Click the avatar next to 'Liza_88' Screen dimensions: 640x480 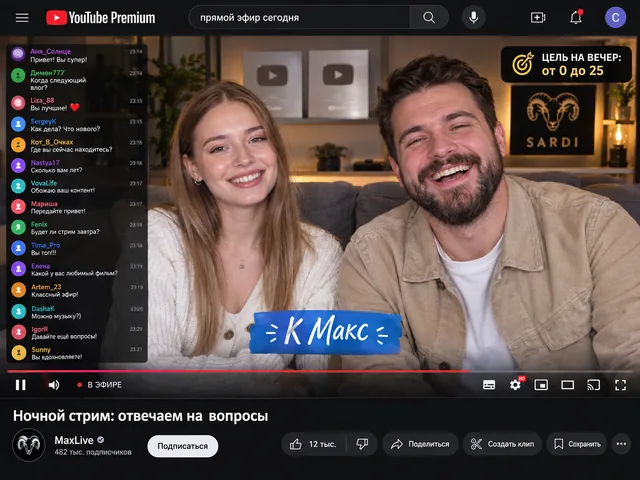[18, 103]
